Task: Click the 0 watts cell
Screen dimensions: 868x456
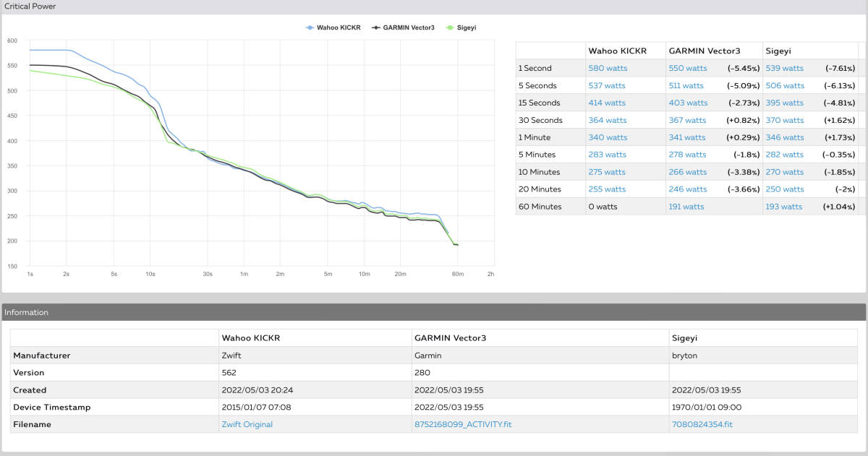Action: click(602, 207)
